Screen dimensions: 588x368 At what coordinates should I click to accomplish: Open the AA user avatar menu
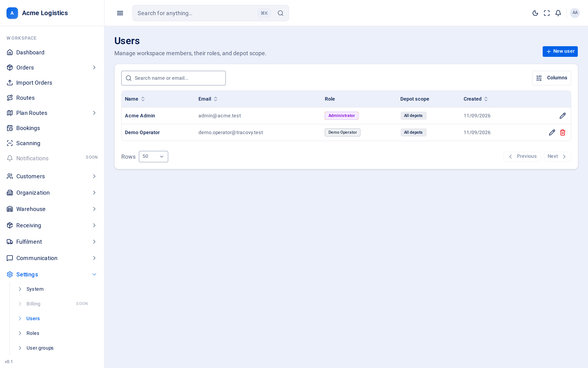pyautogui.click(x=575, y=13)
